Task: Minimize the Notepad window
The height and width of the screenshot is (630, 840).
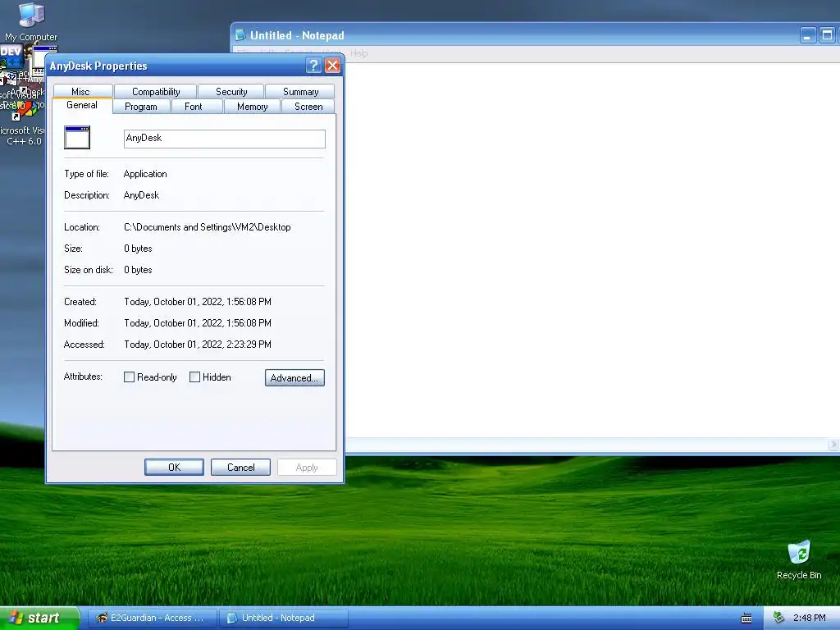Action: (x=808, y=35)
